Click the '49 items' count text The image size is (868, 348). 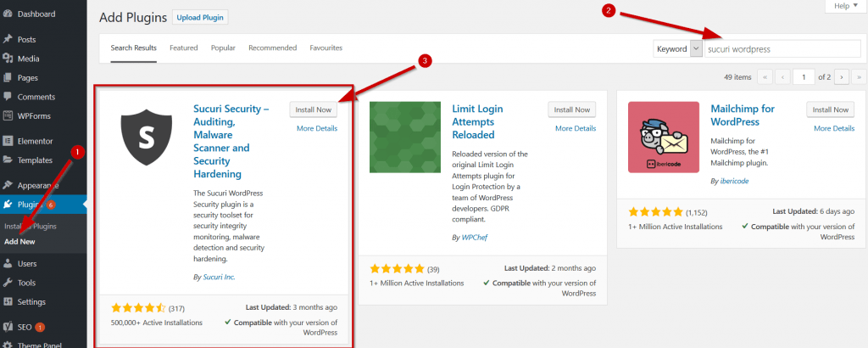737,77
